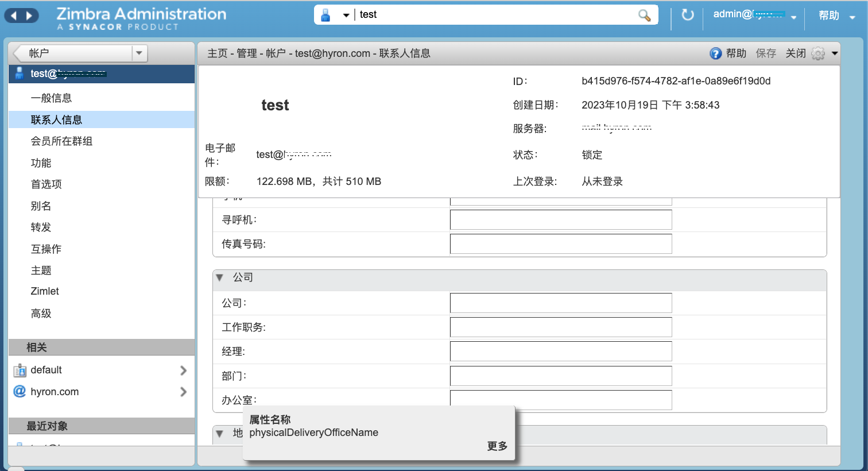Click the 锁定 status value
The height and width of the screenshot is (471, 868).
592,155
